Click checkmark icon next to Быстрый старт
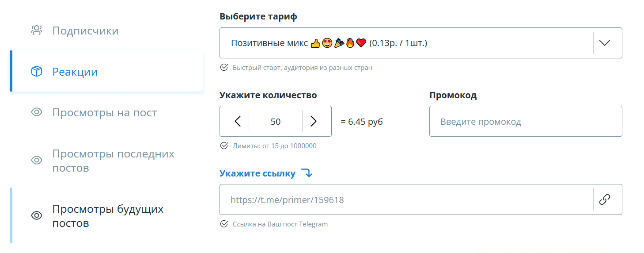This screenshot has height=253, width=644. tap(224, 68)
